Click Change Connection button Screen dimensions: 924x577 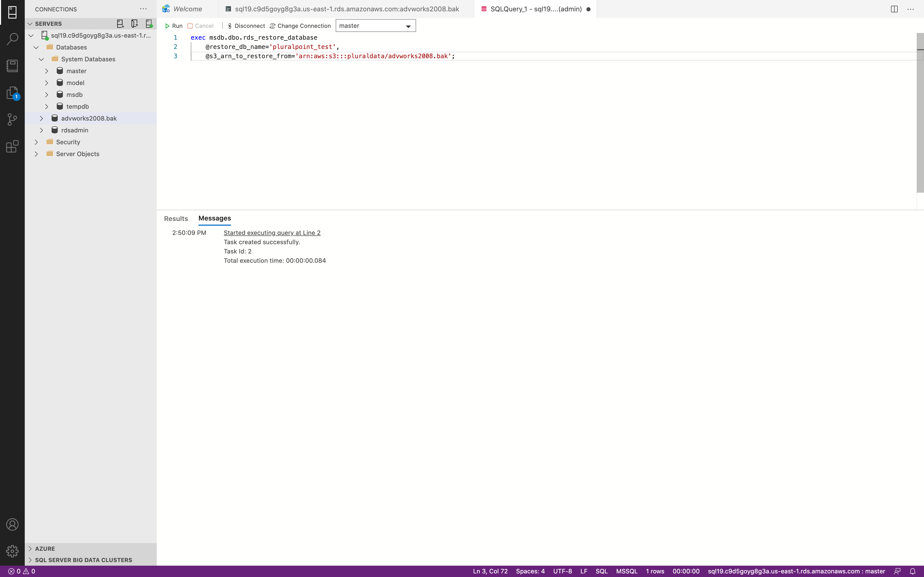click(x=300, y=26)
